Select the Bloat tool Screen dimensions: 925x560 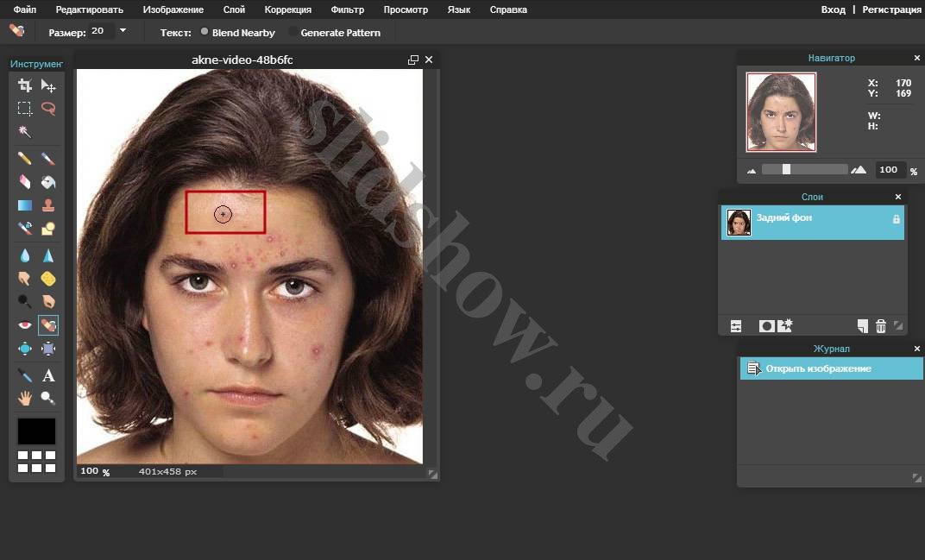click(x=25, y=349)
